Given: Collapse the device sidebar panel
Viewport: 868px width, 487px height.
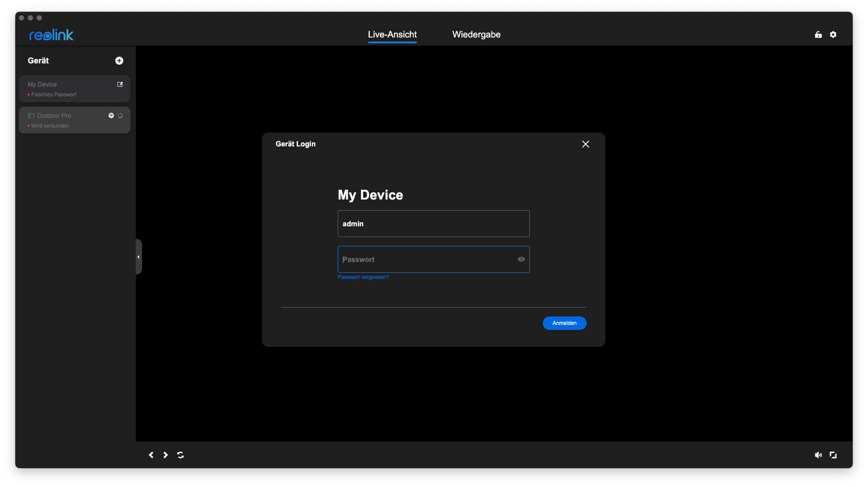Looking at the screenshot, I should [138, 257].
